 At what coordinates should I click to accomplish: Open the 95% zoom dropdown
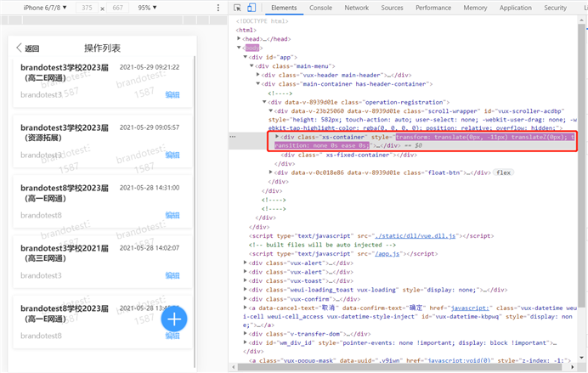click(x=147, y=8)
